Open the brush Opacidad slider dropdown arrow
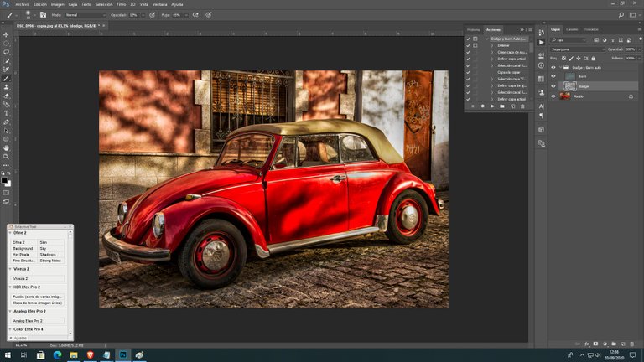Viewport: 644px width, 362px height. [x=143, y=15]
